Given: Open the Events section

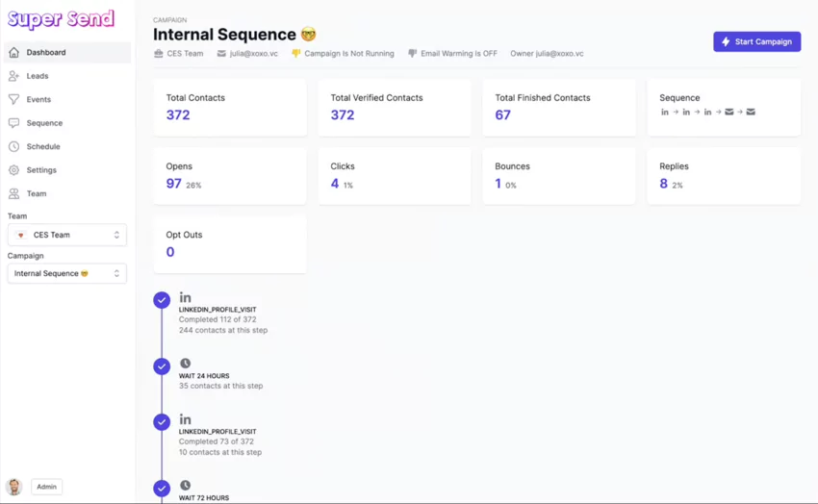Looking at the screenshot, I should (67, 99).
